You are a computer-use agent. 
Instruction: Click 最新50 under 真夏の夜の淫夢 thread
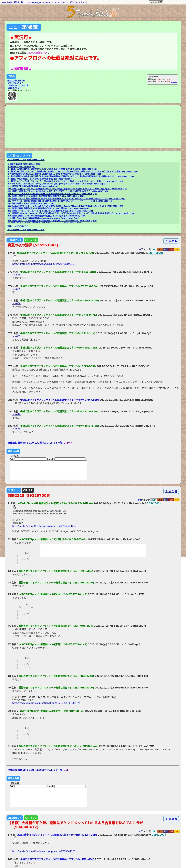pos(22,443)
